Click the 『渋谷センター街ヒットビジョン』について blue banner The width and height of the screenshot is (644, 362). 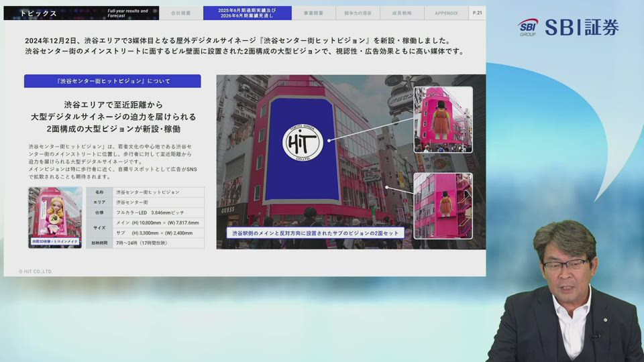(x=113, y=81)
